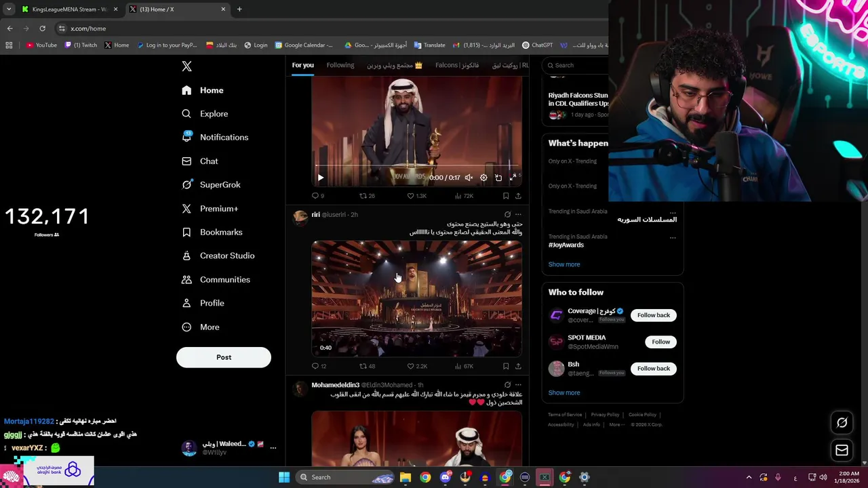Open the Twitch bookmark

81,45
